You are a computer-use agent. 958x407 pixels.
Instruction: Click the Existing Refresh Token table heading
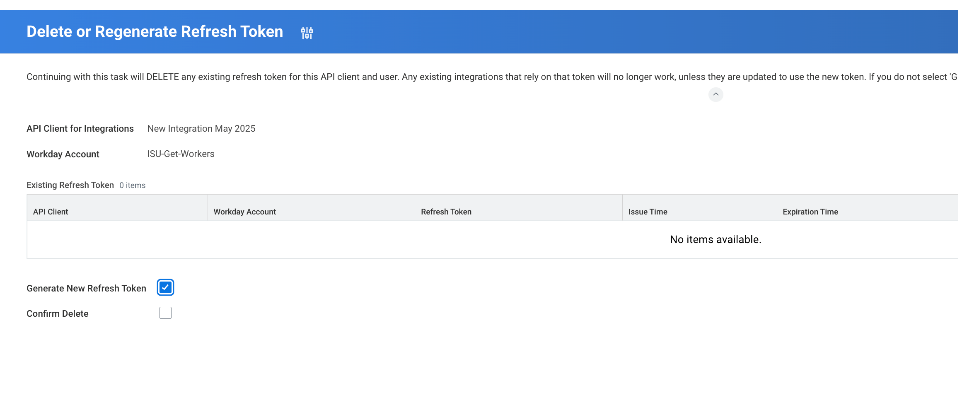(70, 185)
